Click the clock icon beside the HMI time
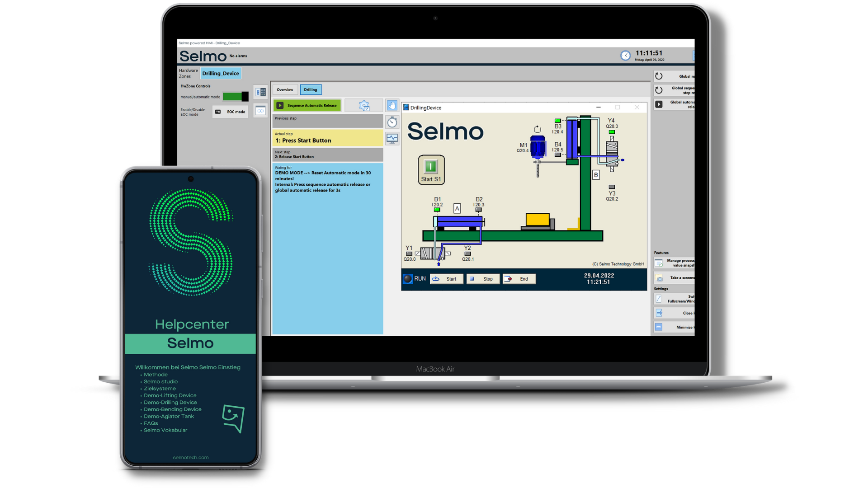Viewport: 868px width, 488px height. coord(625,56)
